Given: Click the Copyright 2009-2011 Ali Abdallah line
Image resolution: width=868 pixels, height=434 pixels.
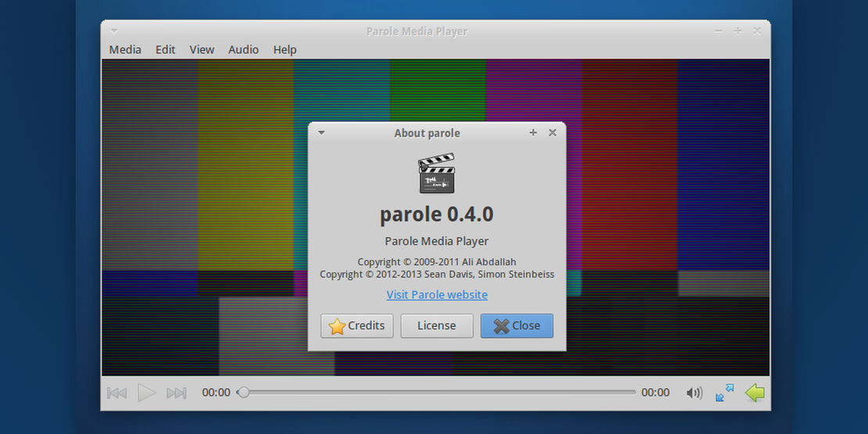Looking at the screenshot, I should 437,262.
